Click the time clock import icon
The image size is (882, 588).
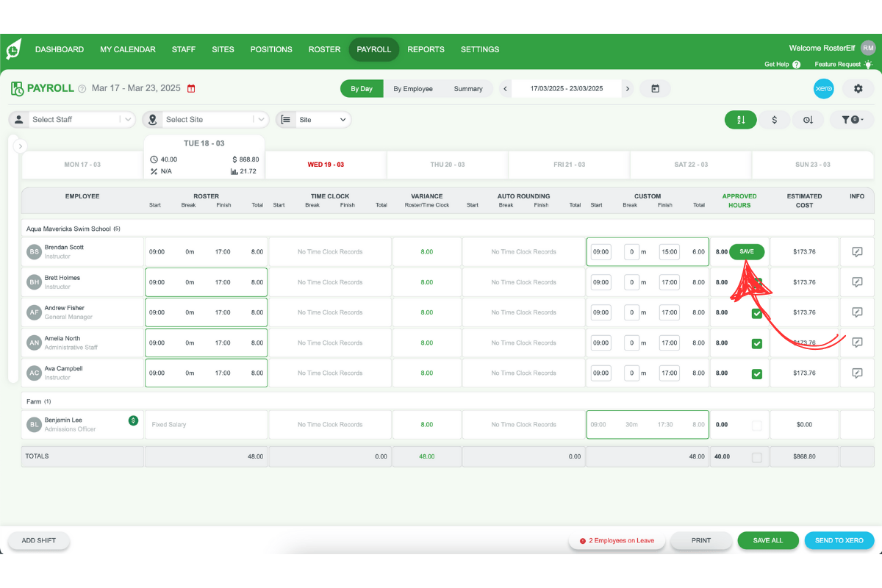[x=808, y=119]
